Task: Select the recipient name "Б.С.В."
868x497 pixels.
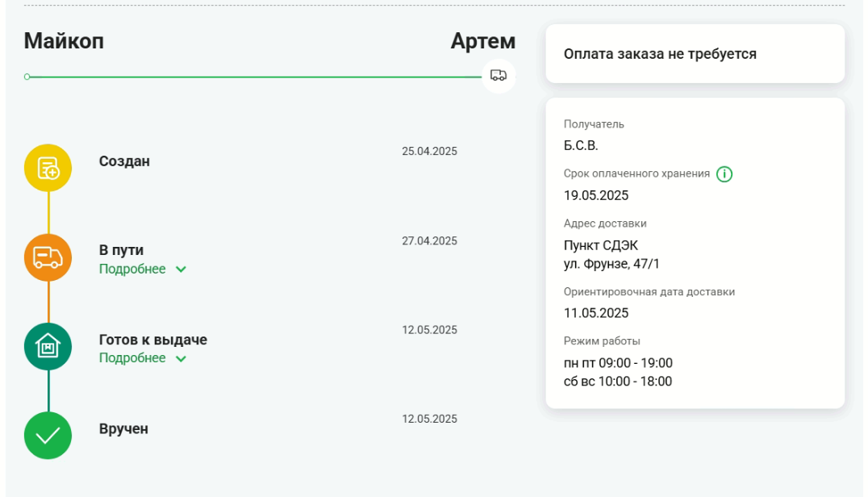Action: tap(582, 145)
